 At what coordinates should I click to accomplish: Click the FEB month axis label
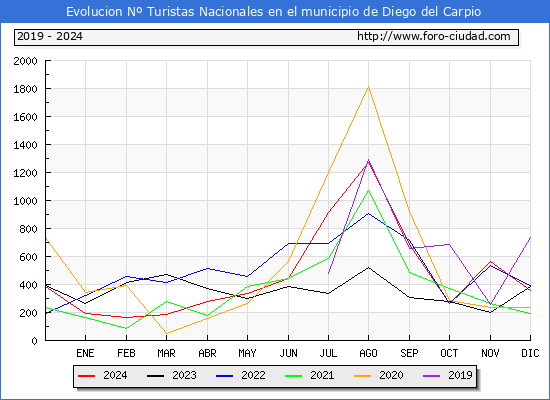click(126, 353)
